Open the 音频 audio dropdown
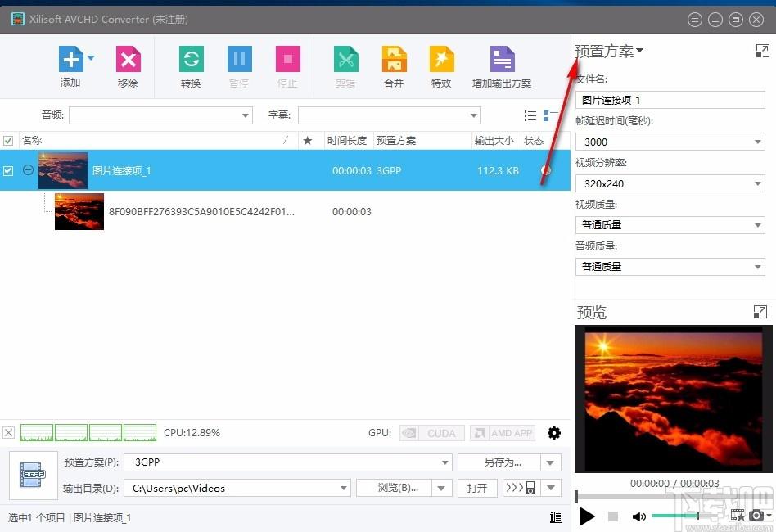Viewport: 776px width, 532px height. (x=160, y=115)
